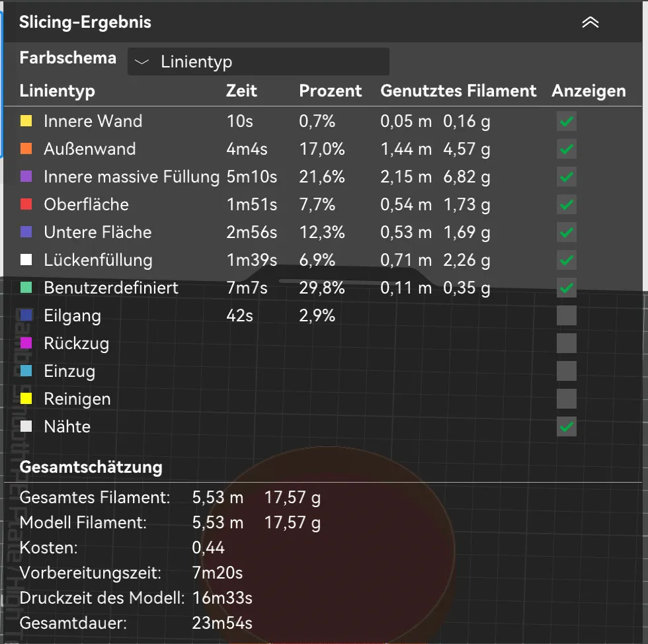Click the green Benutzerdefiniert color swatch
The height and width of the screenshot is (644, 648).
tap(26, 288)
